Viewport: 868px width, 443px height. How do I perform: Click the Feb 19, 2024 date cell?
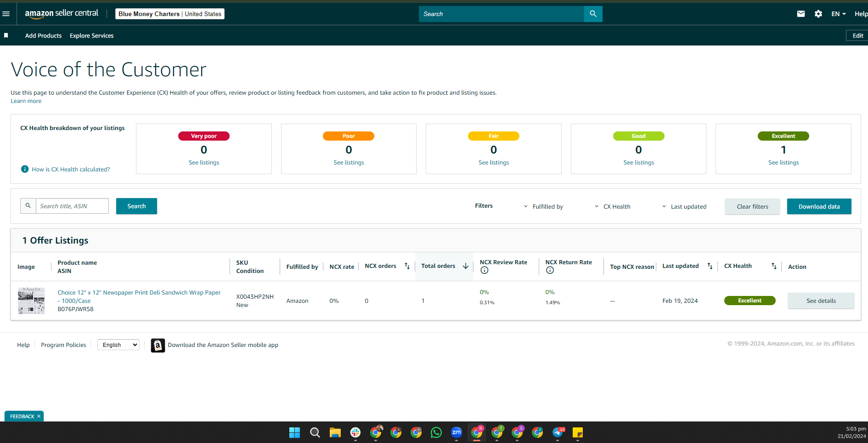click(x=680, y=301)
